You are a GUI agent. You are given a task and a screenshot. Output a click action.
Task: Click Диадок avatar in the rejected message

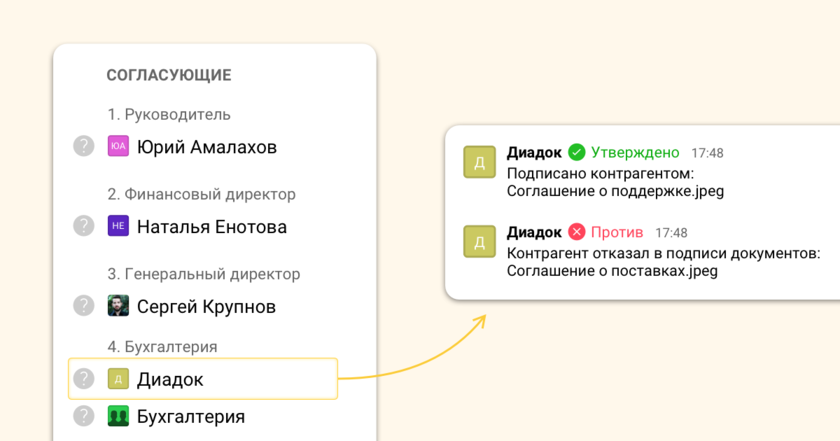(480, 242)
